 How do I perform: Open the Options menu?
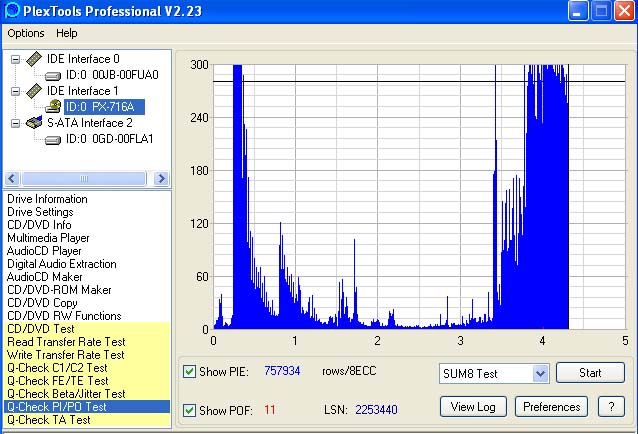(x=26, y=33)
